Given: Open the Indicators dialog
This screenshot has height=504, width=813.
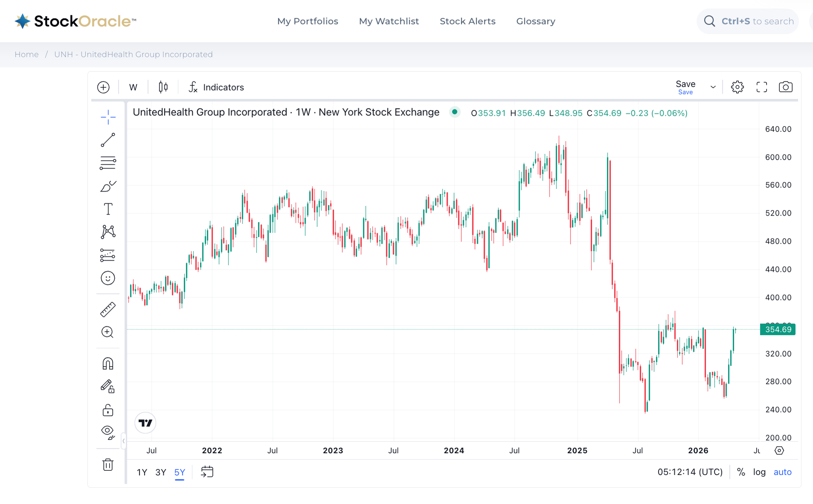Looking at the screenshot, I should [216, 87].
